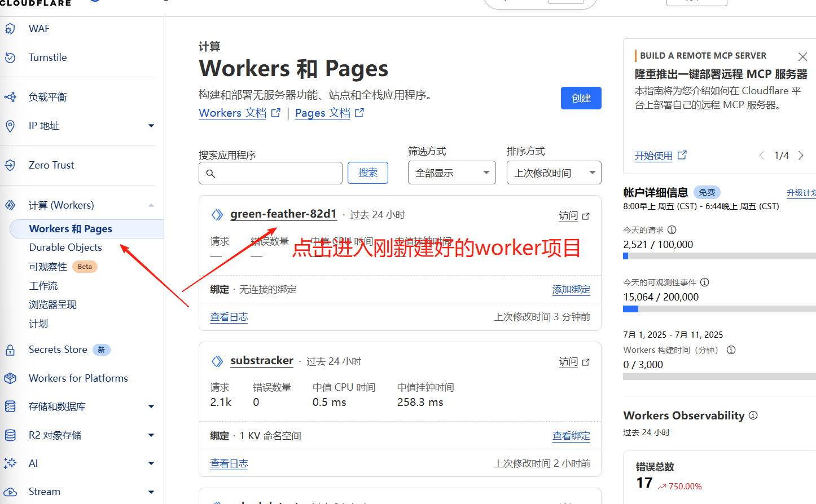
Task: Open 浏览器呈现 menu item
Action: click(x=52, y=304)
